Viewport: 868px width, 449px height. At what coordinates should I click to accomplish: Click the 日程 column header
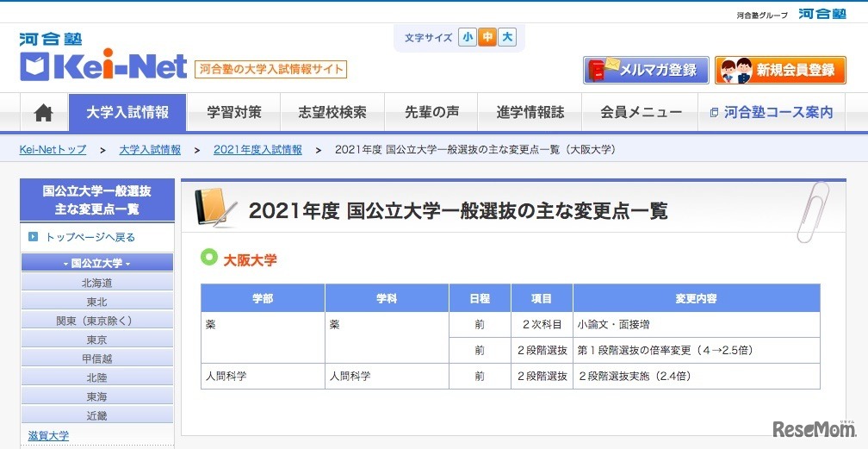pos(480,298)
